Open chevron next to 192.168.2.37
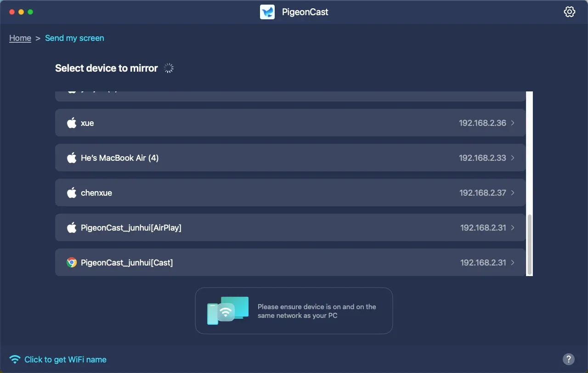 click(x=513, y=193)
